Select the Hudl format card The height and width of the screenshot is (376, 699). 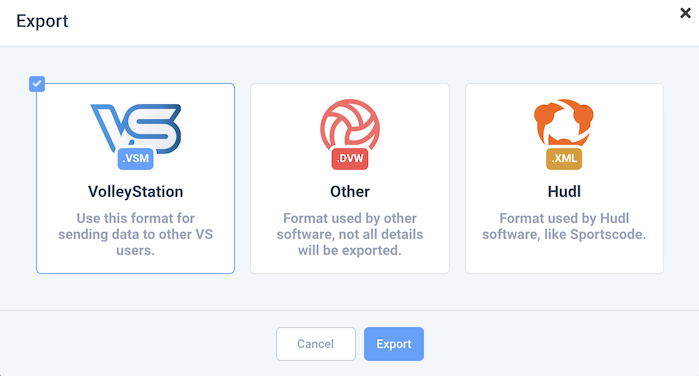tap(564, 178)
